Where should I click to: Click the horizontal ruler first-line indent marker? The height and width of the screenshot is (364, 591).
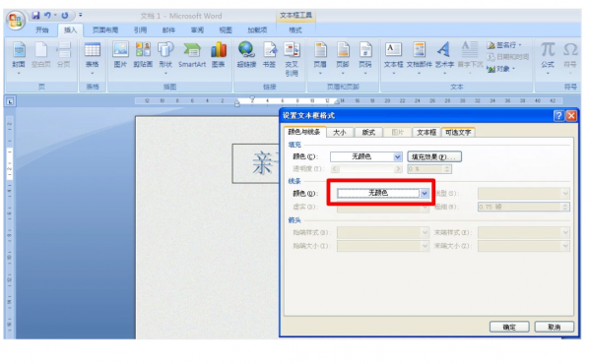tap(252, 99)
